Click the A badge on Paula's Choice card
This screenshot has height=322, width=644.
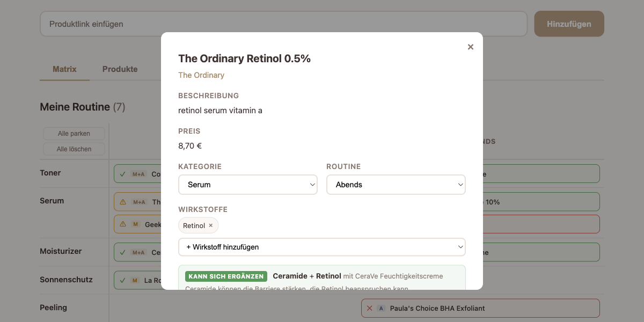tap(382, 308)
